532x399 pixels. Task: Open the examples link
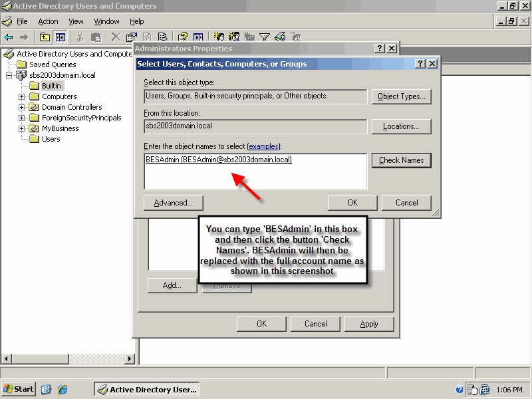[263, 146]
